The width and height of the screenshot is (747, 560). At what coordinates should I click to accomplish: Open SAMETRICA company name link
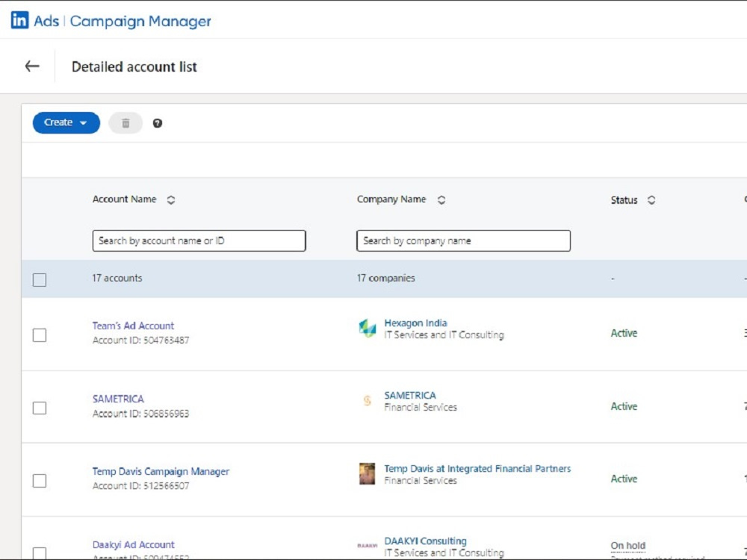(x=410, y=395)
